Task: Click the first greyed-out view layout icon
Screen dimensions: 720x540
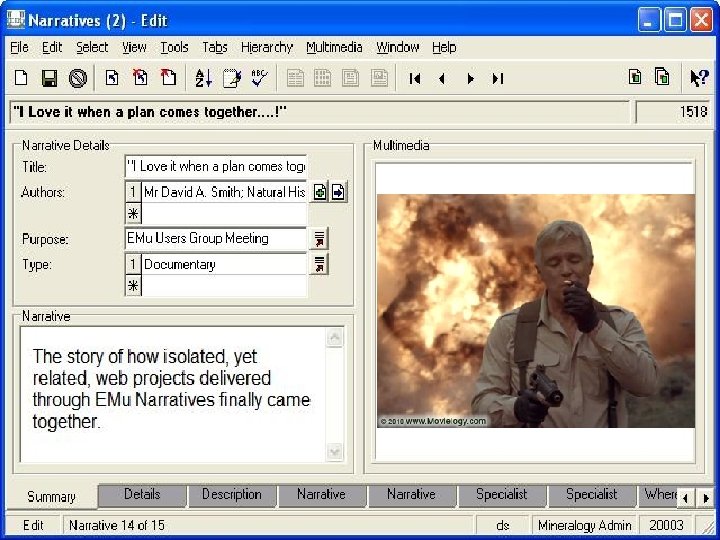Action: point(295,78)
